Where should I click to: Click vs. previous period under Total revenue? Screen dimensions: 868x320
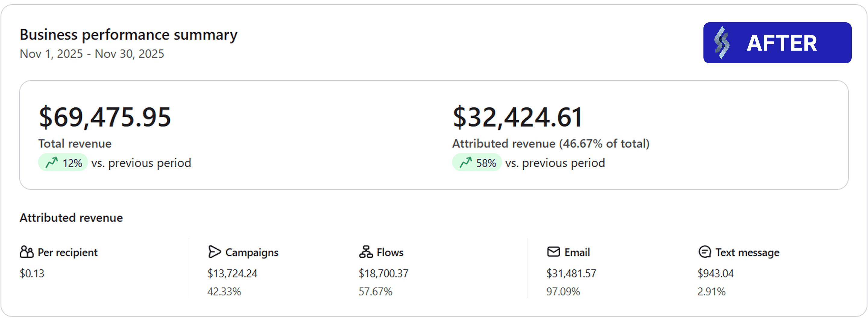[x=141, y=163]
